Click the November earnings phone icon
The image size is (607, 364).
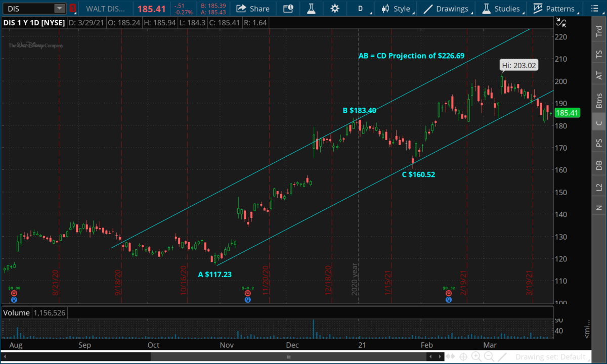(x=247, y=293)
